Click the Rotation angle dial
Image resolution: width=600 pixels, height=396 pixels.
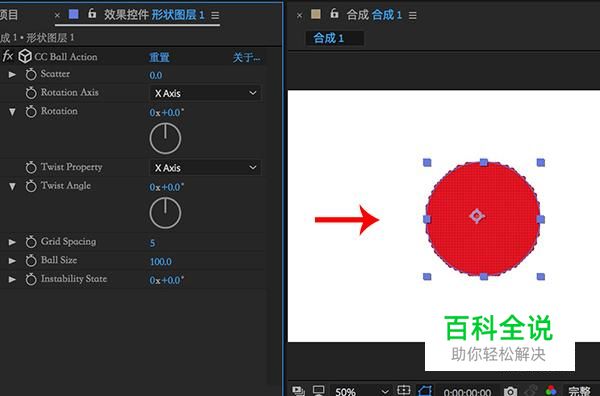point(165,139)
